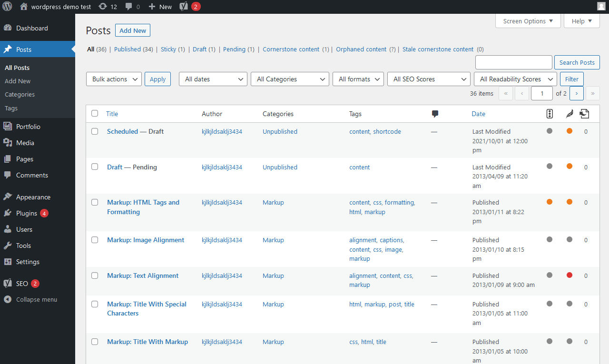The image size is (609, 364).
Task: Go to Appearance in sidebar menu
Action: click(x=33, y=197)
